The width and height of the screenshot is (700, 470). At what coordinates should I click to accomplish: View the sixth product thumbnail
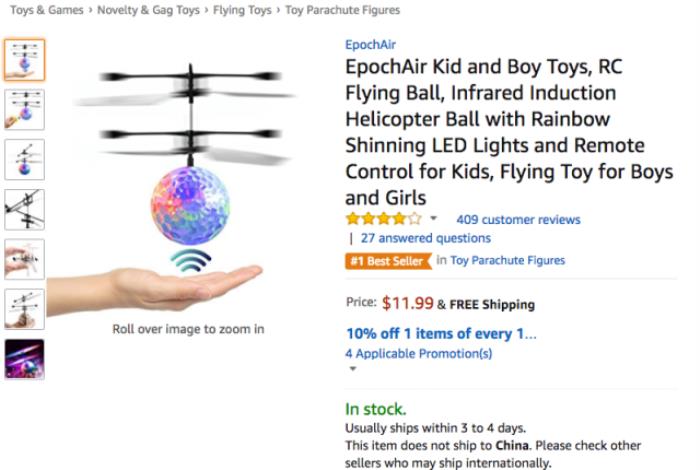click(24, 309)
